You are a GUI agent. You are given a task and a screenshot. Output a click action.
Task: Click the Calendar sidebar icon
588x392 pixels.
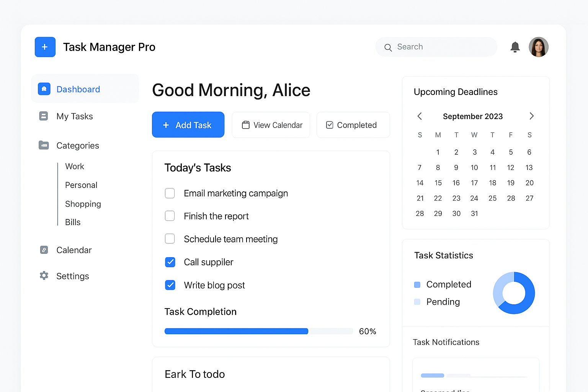pyautogui.click(x=44, y=250)
